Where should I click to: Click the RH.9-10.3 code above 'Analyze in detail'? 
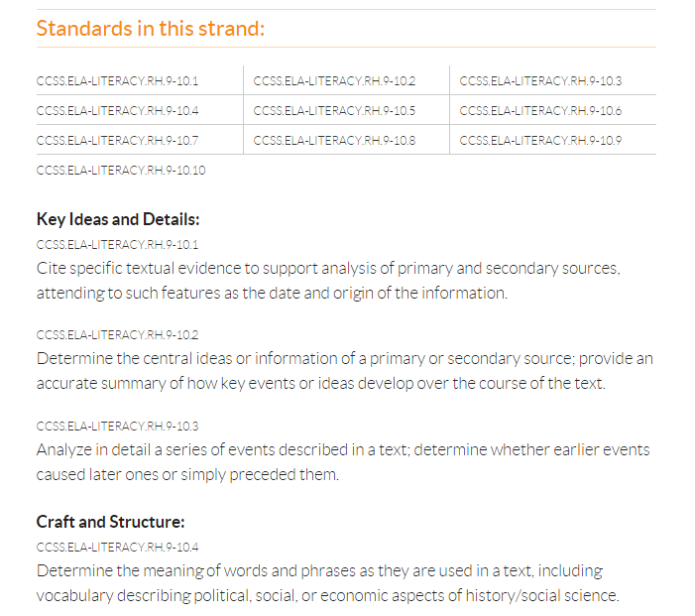point(118,426)
